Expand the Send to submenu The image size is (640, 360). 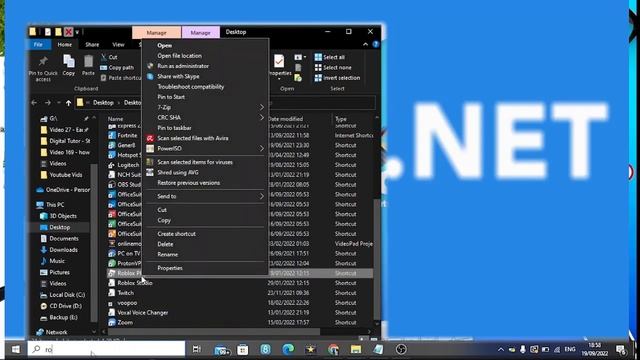[x=262, y=196]
